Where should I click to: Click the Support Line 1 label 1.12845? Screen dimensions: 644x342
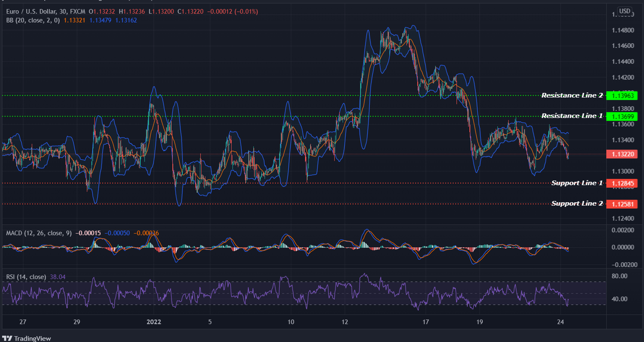624,183
